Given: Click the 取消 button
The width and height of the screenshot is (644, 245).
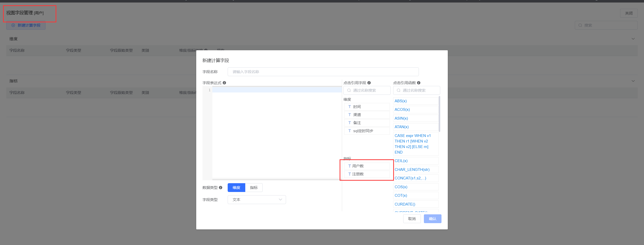Looking at the screenshot, I should pos(412,219).
